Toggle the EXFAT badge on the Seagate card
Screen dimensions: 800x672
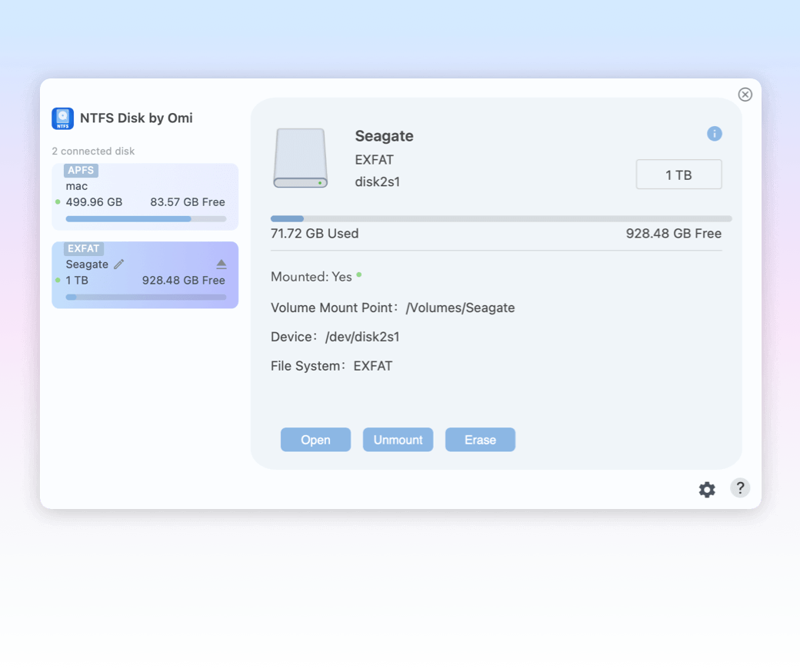point(82,248)
